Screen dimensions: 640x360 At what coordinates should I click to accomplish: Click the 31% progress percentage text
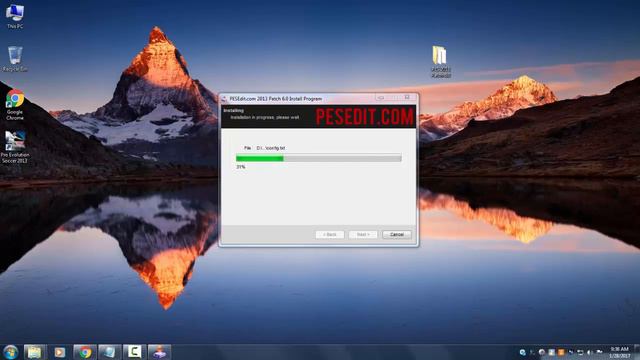pos(240,167)
